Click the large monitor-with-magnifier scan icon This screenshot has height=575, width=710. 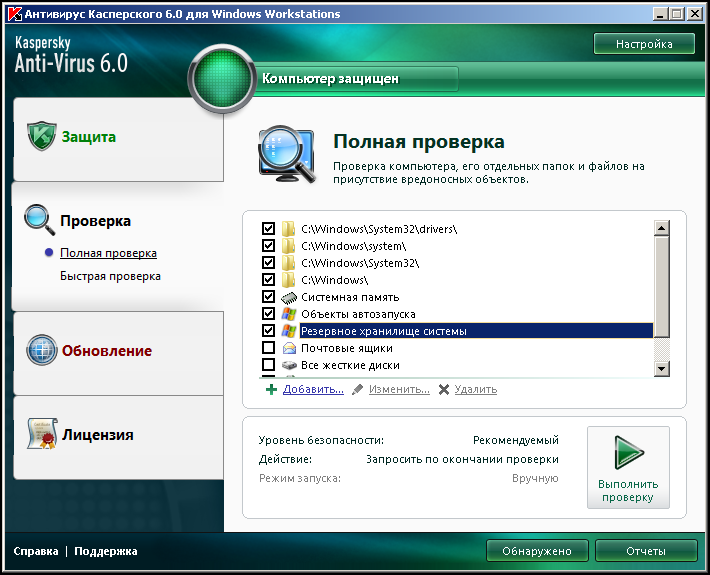(287, 155)
